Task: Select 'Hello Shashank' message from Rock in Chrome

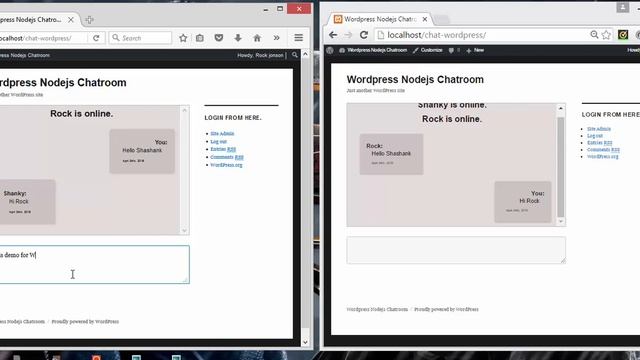Action: pos(391,154)
